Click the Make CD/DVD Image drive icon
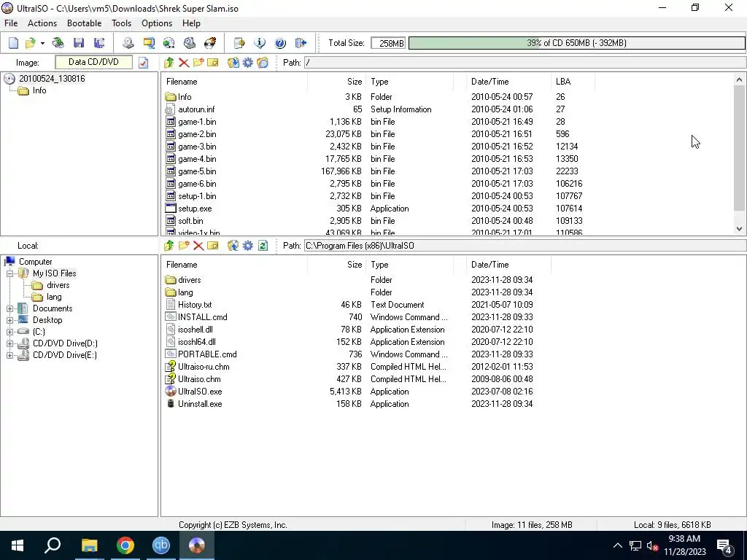Image resolution: width=747 pixels, height=560 pixels. [128, 43]
